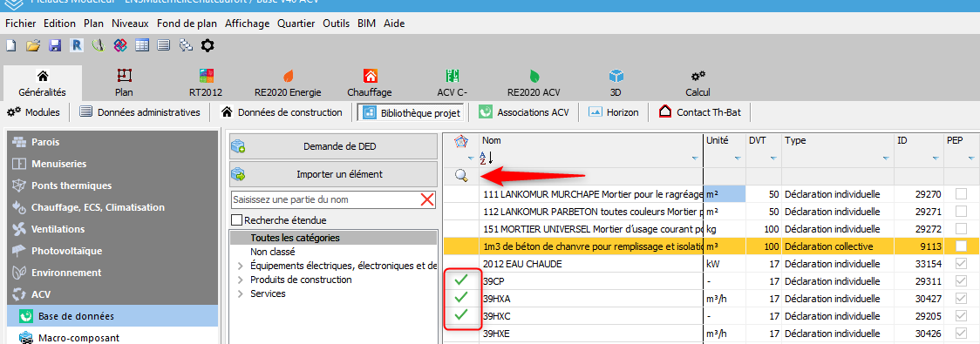Open the Associations ACV sub-tab
980x344 pixels.
click(524, 112)
